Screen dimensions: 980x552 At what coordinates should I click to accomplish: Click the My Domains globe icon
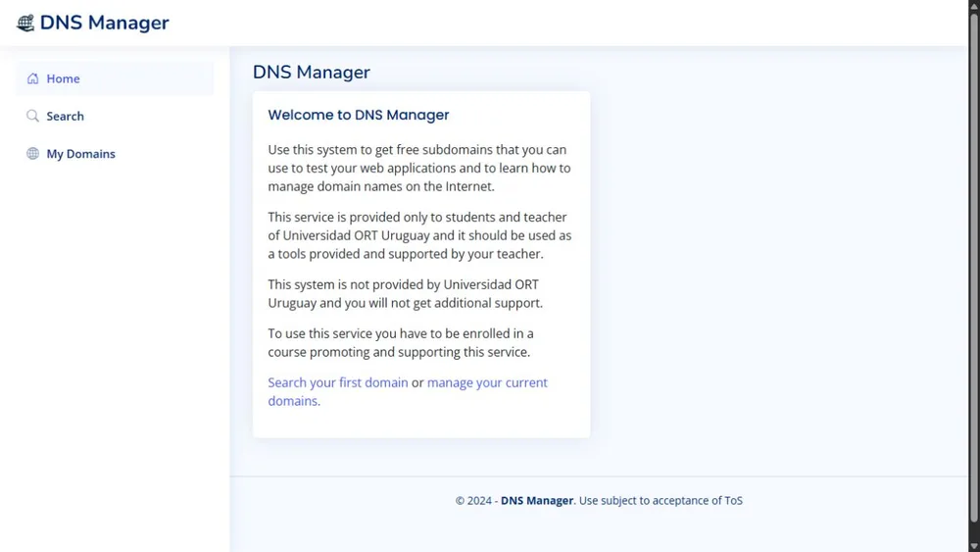(x=32, y=153)
